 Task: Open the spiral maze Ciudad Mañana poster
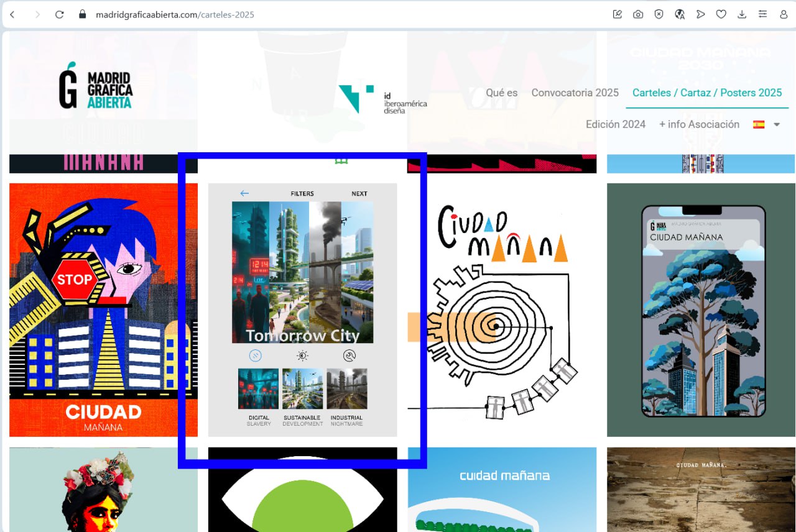[502, 310]
